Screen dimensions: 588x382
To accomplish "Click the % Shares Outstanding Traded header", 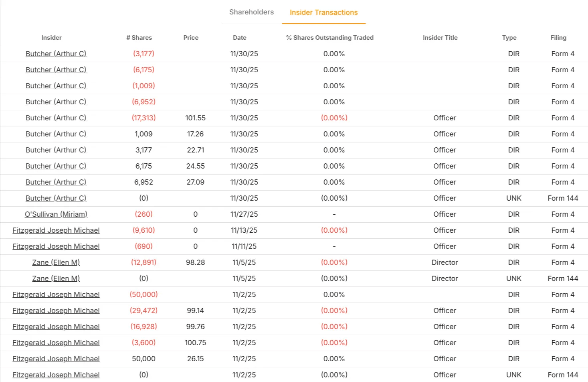I will [330, 38].
